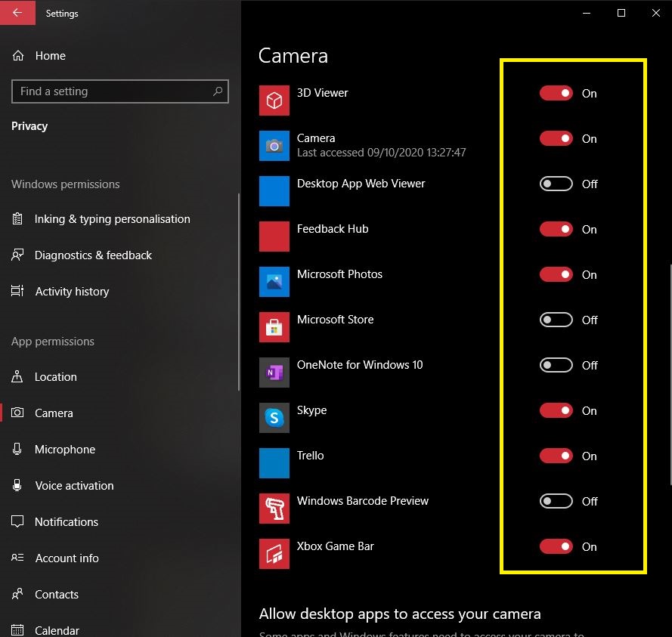Click the Microsoft Photos app icon

coord(274,283)
